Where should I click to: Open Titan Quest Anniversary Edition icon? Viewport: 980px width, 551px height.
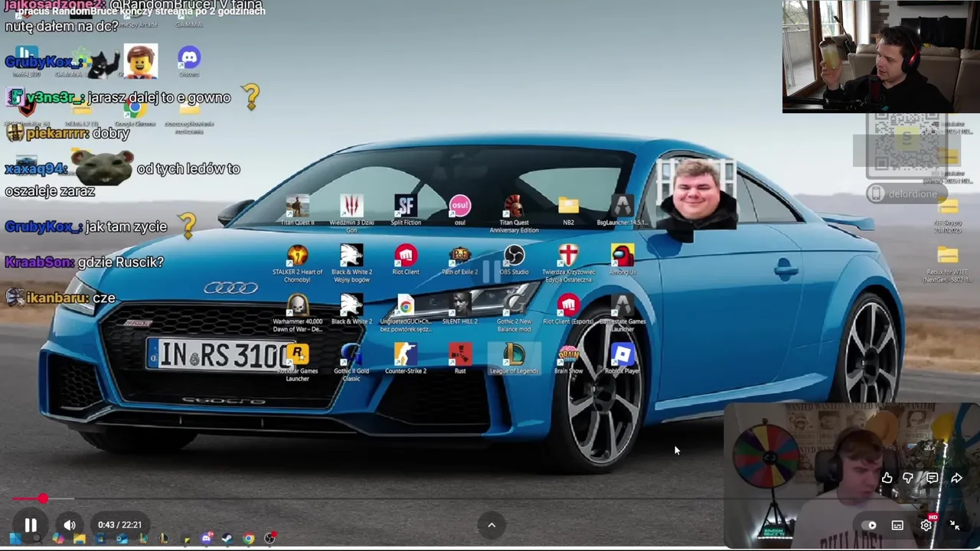point(514,214)
